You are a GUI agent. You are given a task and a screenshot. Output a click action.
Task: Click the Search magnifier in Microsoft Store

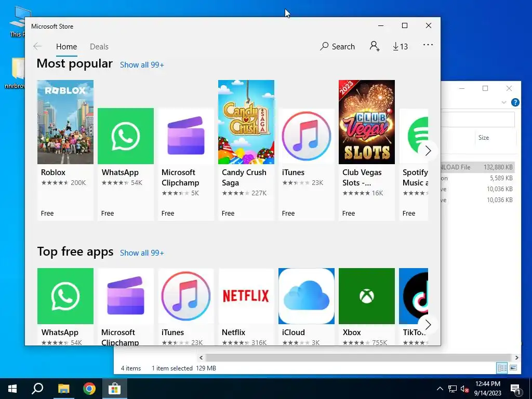coord(324,46)
